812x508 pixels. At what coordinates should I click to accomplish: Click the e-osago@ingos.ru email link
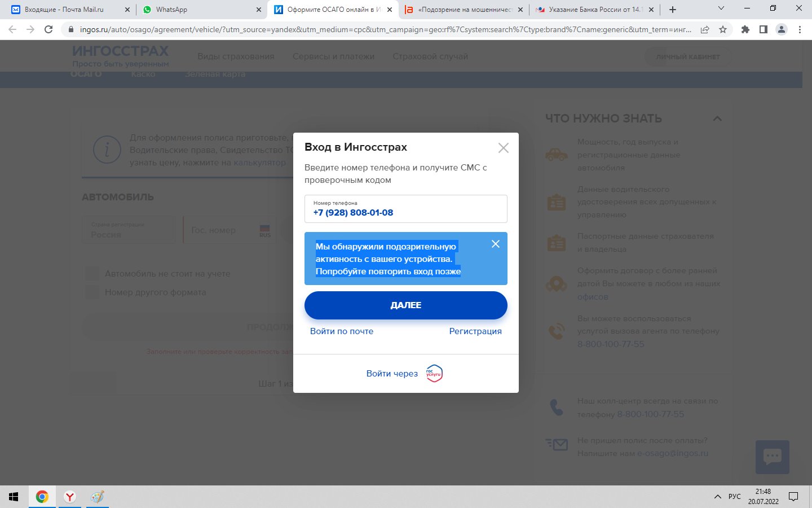pyautogui.click(x=673, y=453)
